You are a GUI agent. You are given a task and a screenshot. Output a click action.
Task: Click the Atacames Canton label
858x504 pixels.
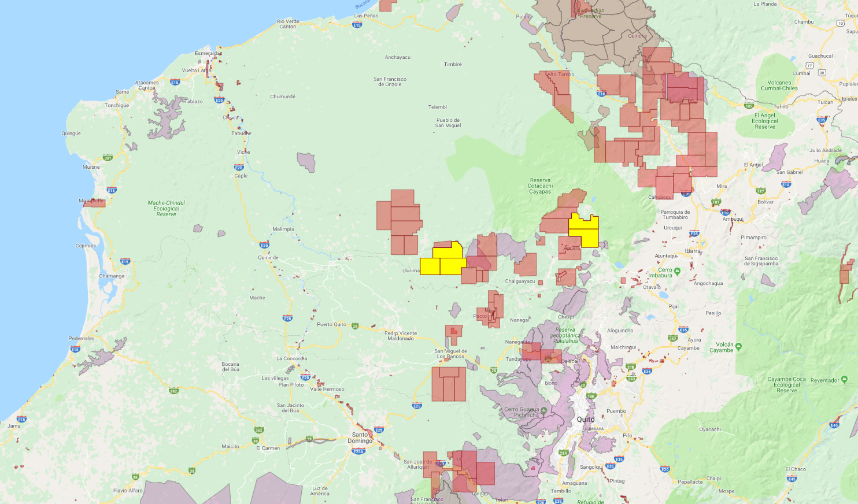pyautogui.click(x=147, y=85)
